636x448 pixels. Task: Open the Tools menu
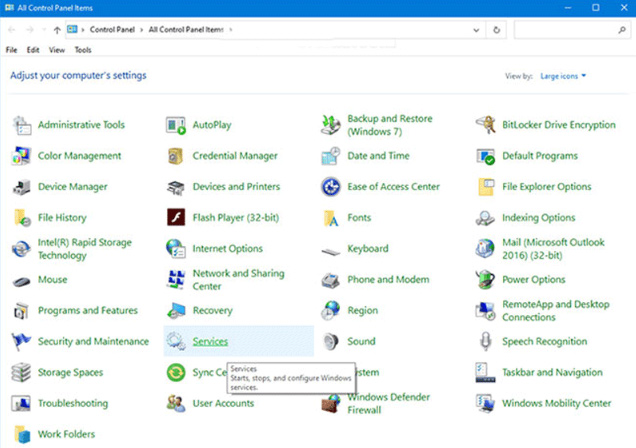pos(83,50)
